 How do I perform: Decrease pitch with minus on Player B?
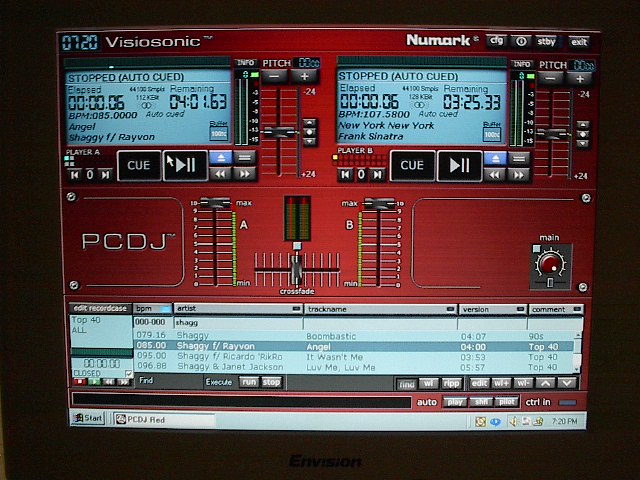tap(550, 78)
